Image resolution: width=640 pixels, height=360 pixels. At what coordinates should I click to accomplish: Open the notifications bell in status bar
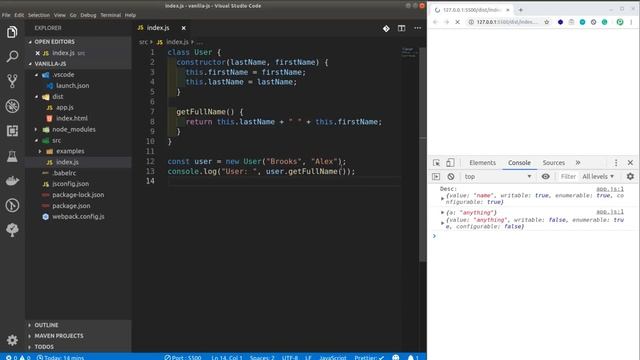click(413, 358)
